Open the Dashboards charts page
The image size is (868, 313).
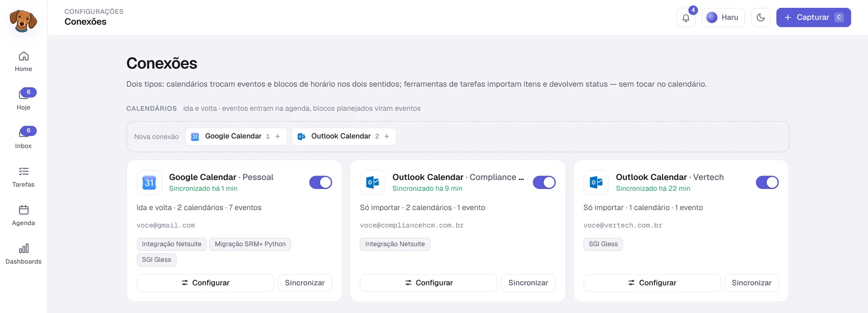click(x=23, y=254)
